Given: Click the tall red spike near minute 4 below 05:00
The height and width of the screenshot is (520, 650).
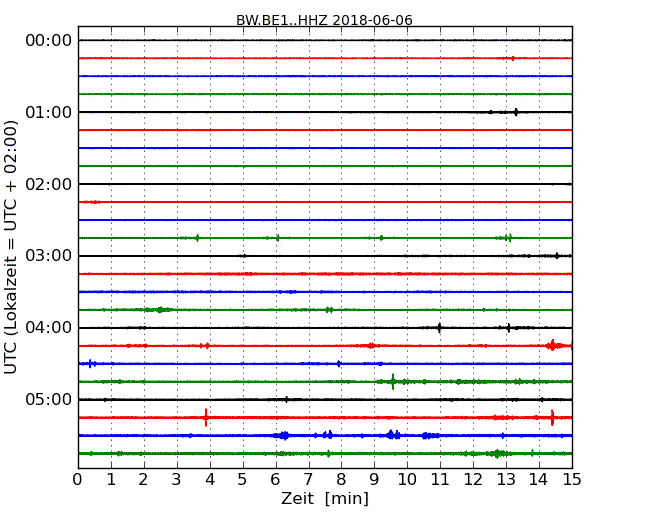Looking at the screenshot, I should pyautogui.click(x=206, y=417).
